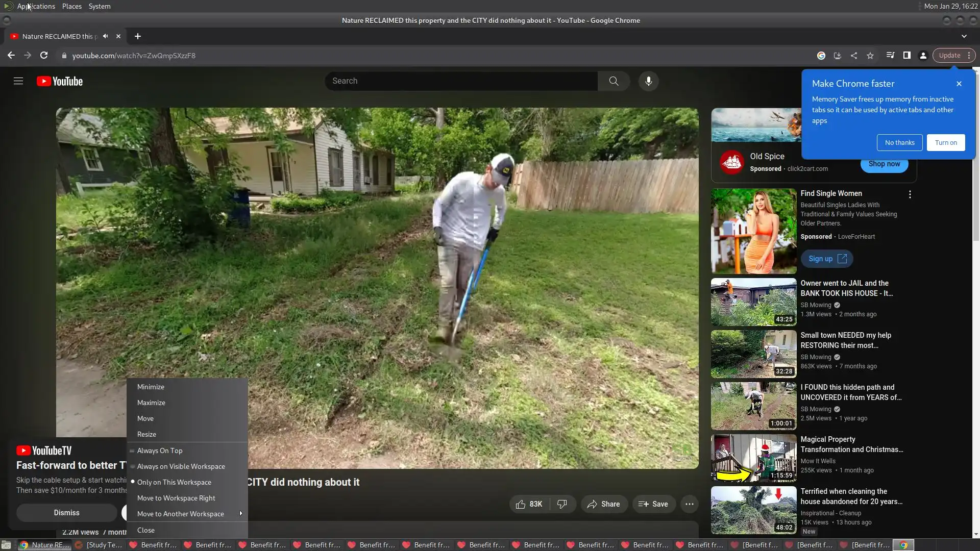Open the tab search dropdown chevron
Image resolution: width=980 pixels, height=551 pixels.
(x=964, y=36)
